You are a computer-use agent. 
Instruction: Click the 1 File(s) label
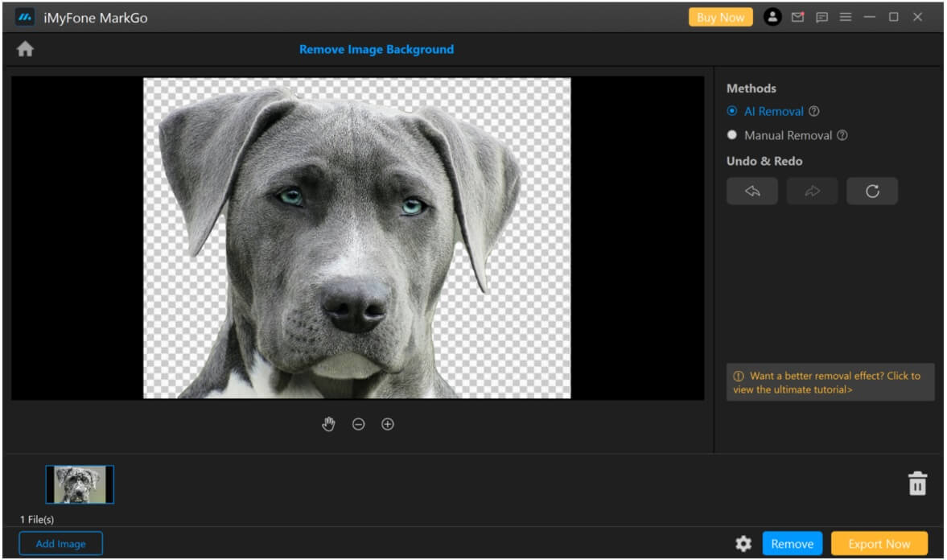coord(37,520)
